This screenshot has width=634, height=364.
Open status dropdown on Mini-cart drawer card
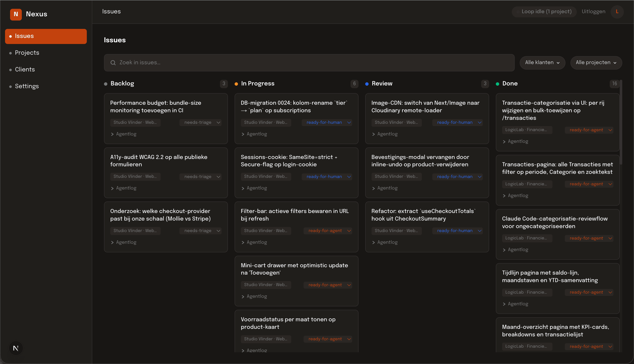(x=328, y=285)
